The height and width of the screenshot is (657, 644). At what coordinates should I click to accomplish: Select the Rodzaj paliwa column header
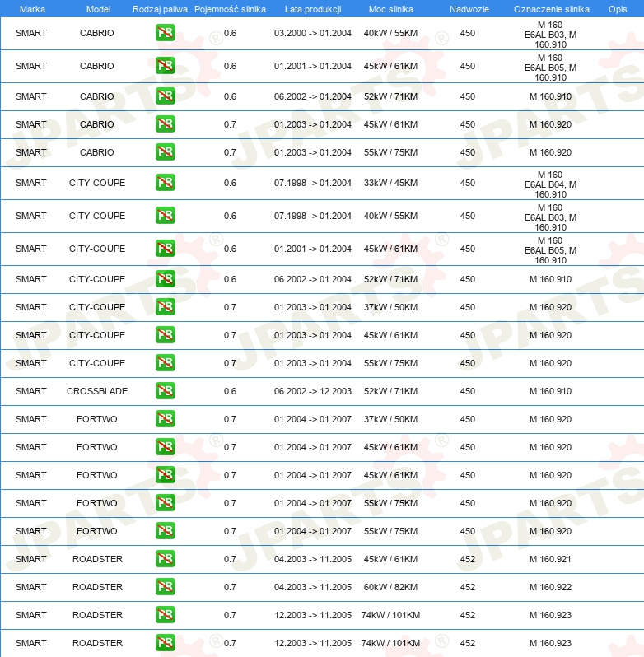pos(160,8)
